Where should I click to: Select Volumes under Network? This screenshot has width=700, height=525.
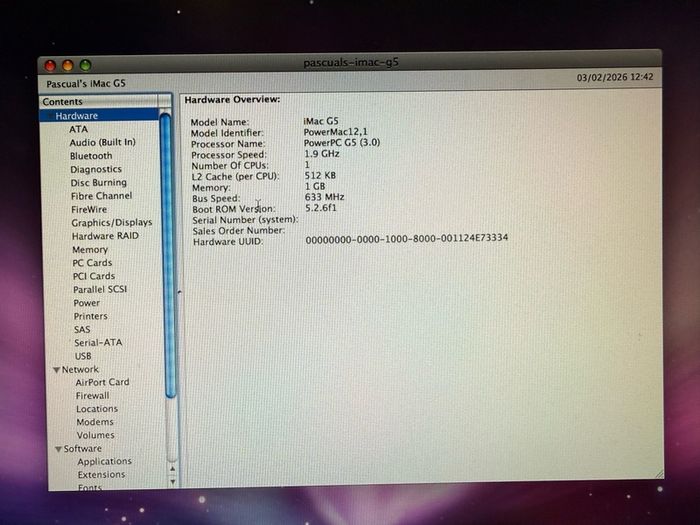[x=95, y=435]
